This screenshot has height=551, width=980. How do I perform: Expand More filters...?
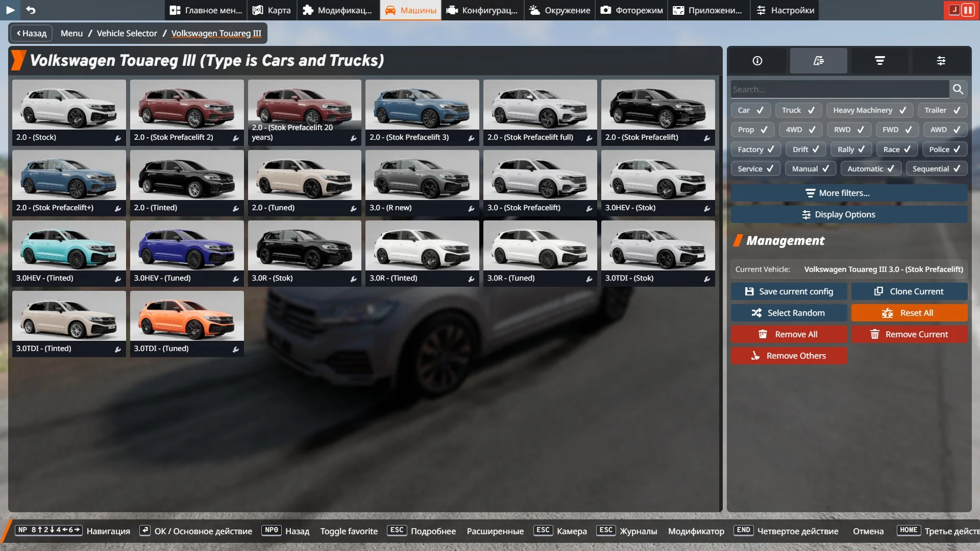click(x=849, y=193)
